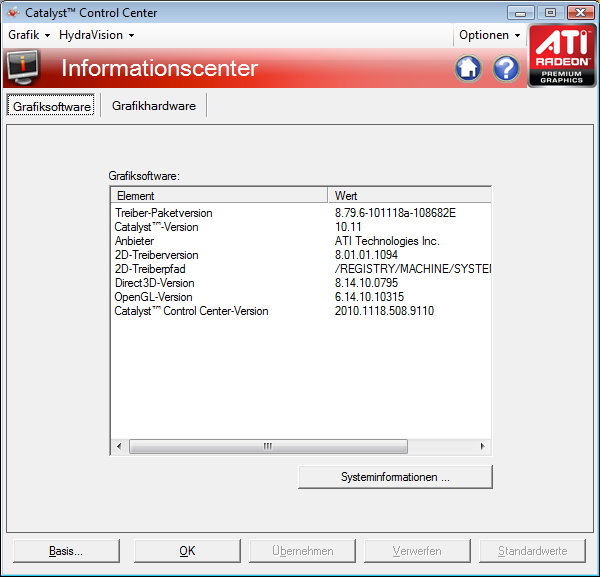Minimize the Catalyst Control Center window
Viewport: 600px width, 577px height.
[520, 13]
